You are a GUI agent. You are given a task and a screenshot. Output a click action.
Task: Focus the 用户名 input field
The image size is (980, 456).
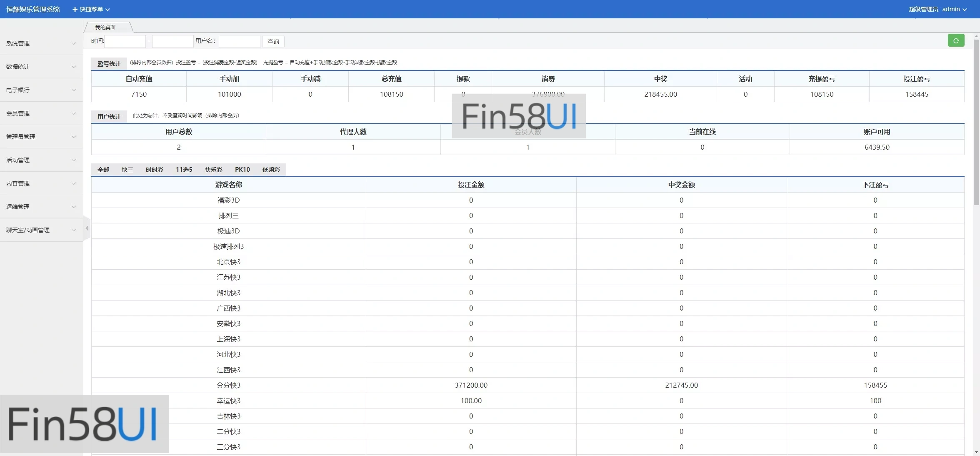pos(239,41)
